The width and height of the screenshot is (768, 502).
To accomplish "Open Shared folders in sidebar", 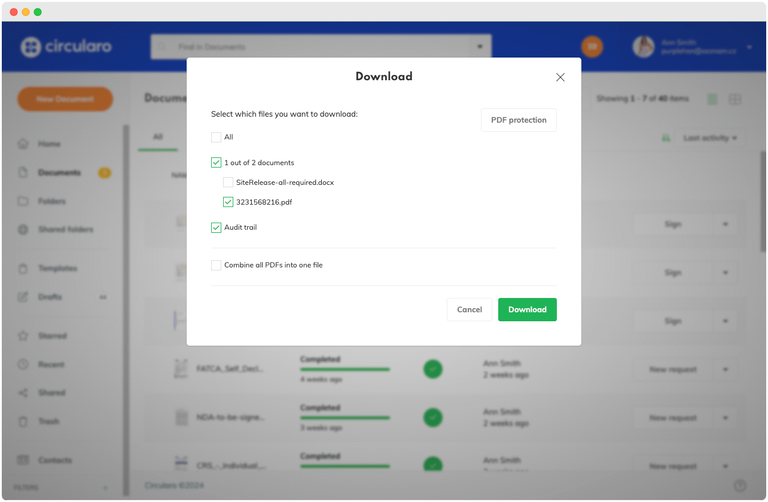I will [65, 230].
